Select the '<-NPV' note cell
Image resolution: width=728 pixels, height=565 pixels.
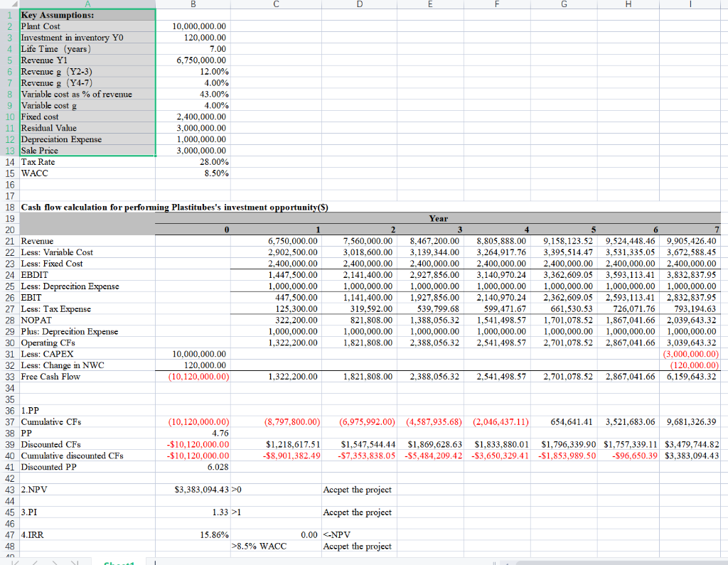[359, 535]
